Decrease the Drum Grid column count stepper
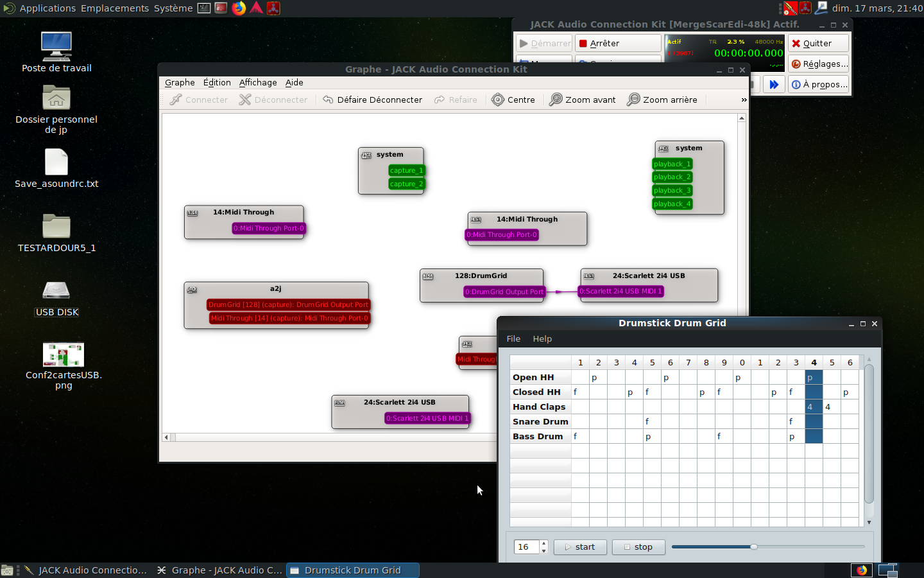924x578 pixels. pyautogui.click(x=544, y=551)
